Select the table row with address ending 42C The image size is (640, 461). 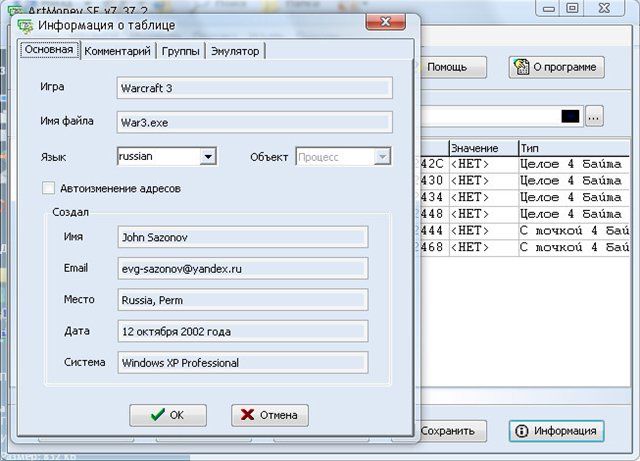525,165
